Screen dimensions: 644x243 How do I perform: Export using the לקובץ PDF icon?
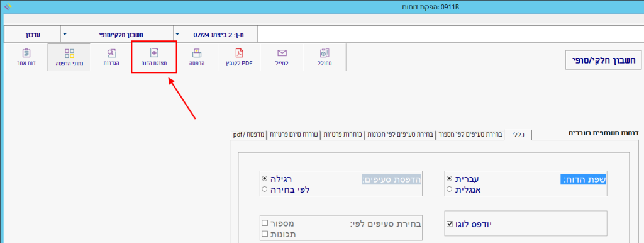[x=240, y=53]
